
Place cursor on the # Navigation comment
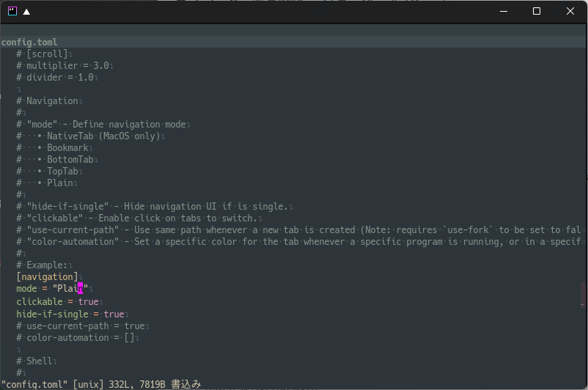coord(47,101)
